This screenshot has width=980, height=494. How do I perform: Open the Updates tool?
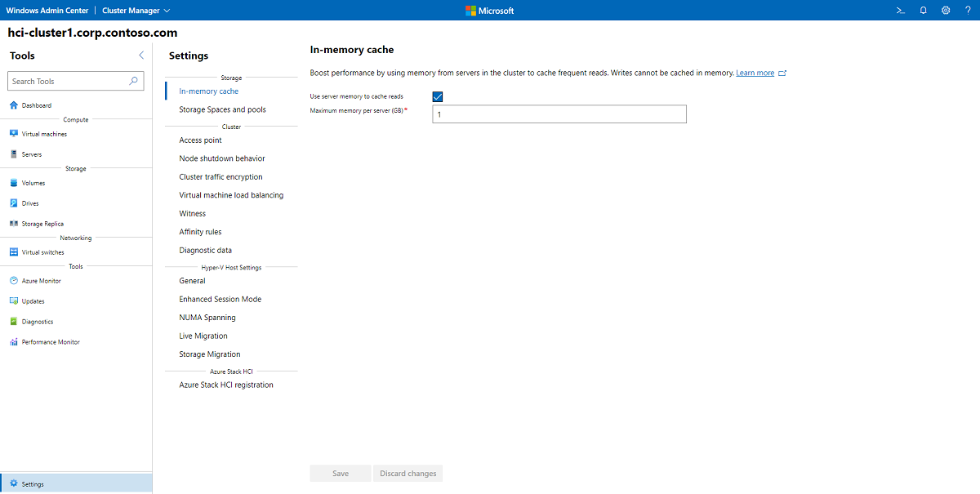(x=33, y=300)
